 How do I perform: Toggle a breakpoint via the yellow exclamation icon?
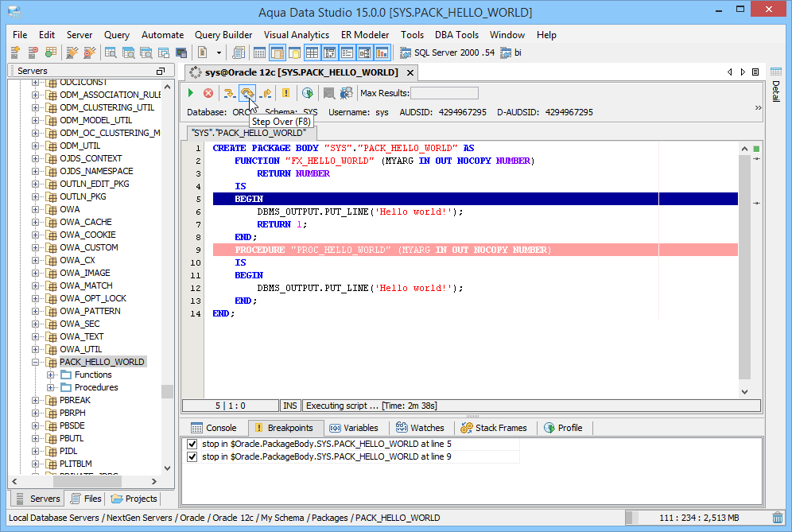[286, 93]
